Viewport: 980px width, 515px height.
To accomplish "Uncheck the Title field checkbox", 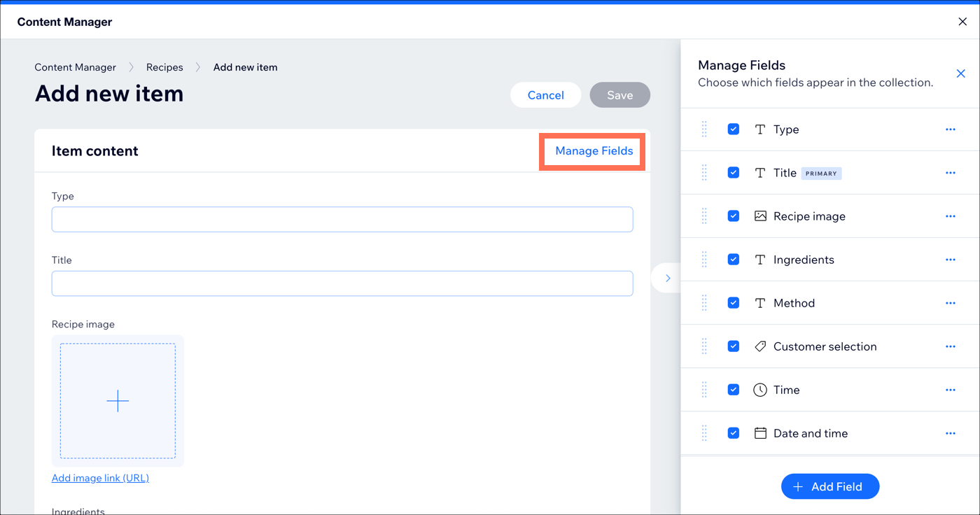I will click(734, 173).
